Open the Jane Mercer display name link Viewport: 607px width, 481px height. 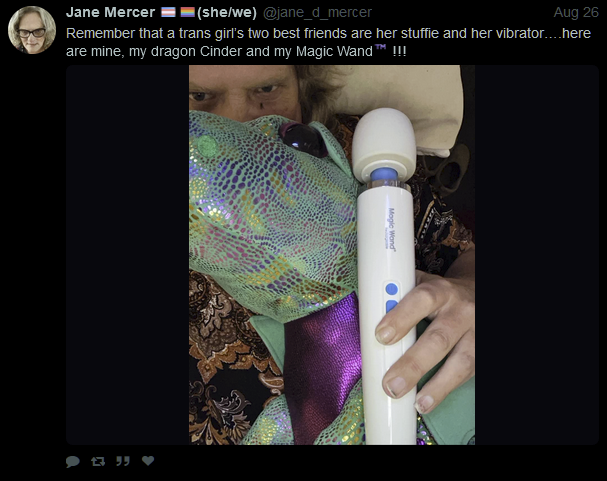tap(110, 12)
